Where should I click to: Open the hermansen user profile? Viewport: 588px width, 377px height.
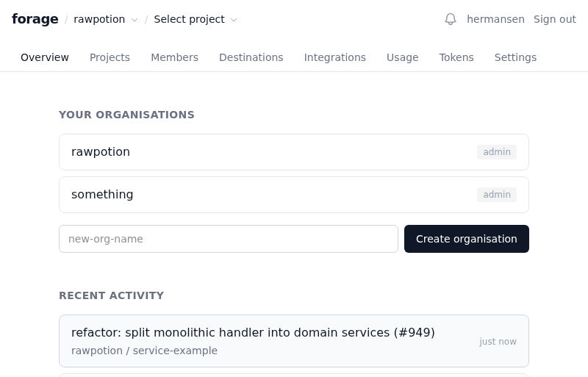[495, 19]
